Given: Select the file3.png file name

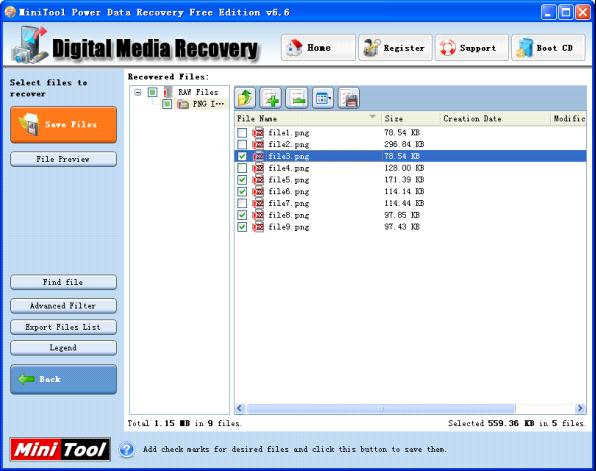Looking at the screenshot, I should click(288, 156).
